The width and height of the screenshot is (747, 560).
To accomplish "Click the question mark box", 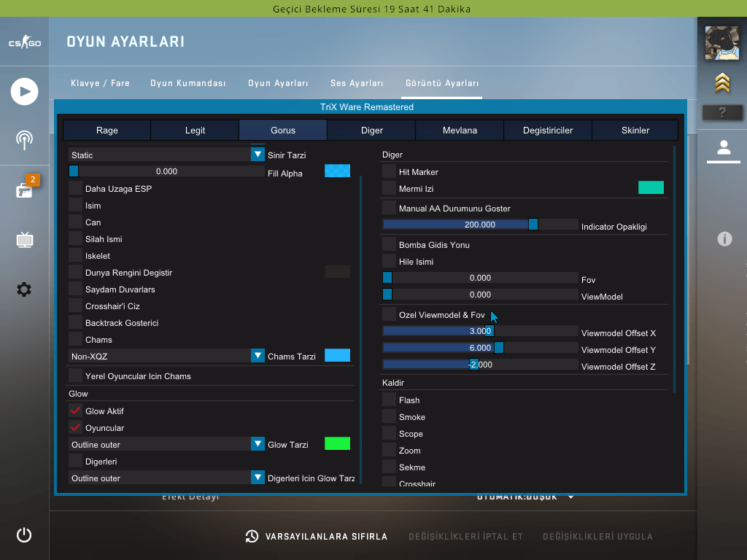I will tap(722, 112).
